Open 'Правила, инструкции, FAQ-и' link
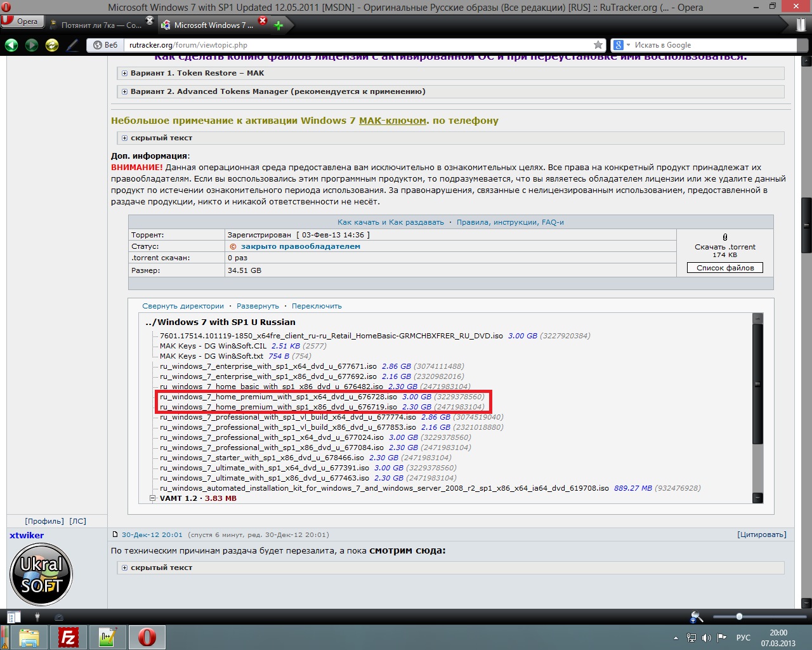The height and width of the screenshot is (650, 812). click(510, 222)
